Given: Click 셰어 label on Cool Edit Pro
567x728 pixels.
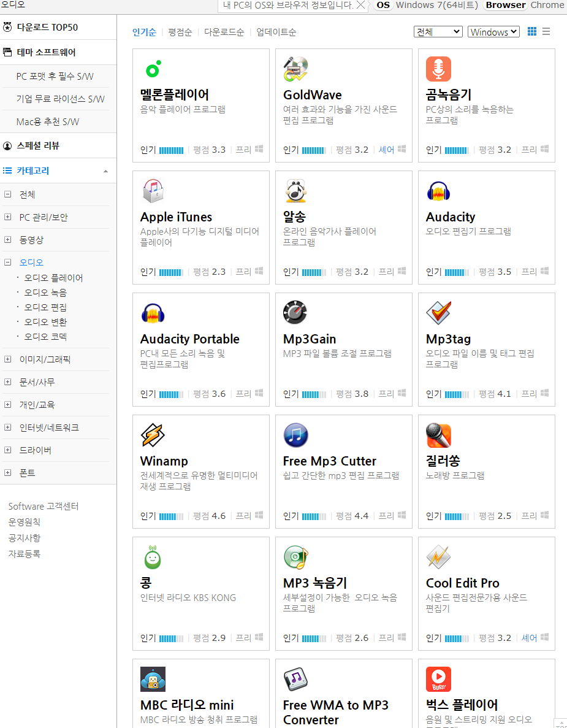Looking at the screenshot, I should (x=529, y=638).
